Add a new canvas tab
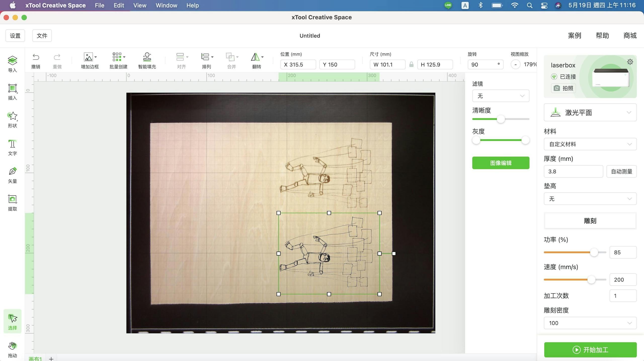 [x=51, y=359]
